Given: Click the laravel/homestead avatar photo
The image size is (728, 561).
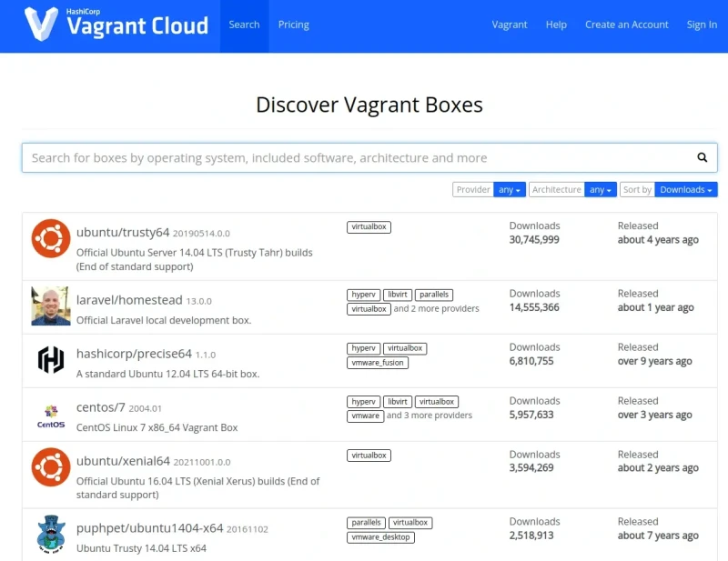Looking at the screenshot, I should (x=51, y=306).
